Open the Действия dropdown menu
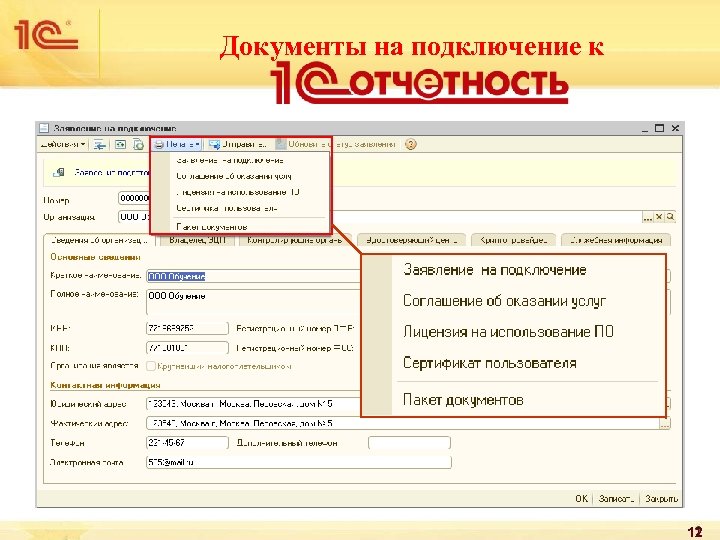 tap(63, 145)
